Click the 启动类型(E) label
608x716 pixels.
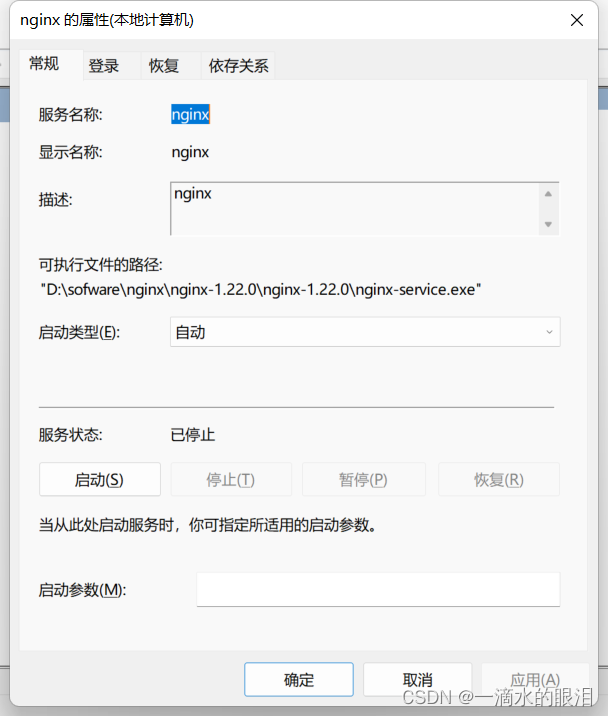point(79,332)
